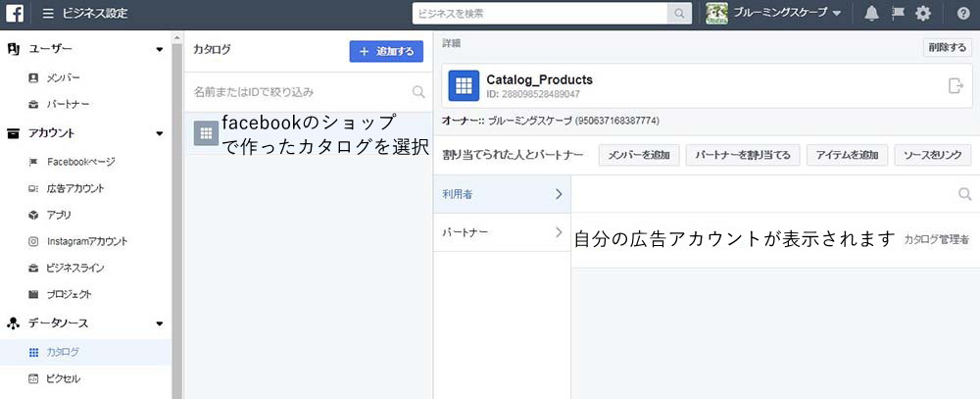Viewport: 980px width, 399px height.
Task: Select the パートナー tab in details panel
Action: (x=502, y=232)
